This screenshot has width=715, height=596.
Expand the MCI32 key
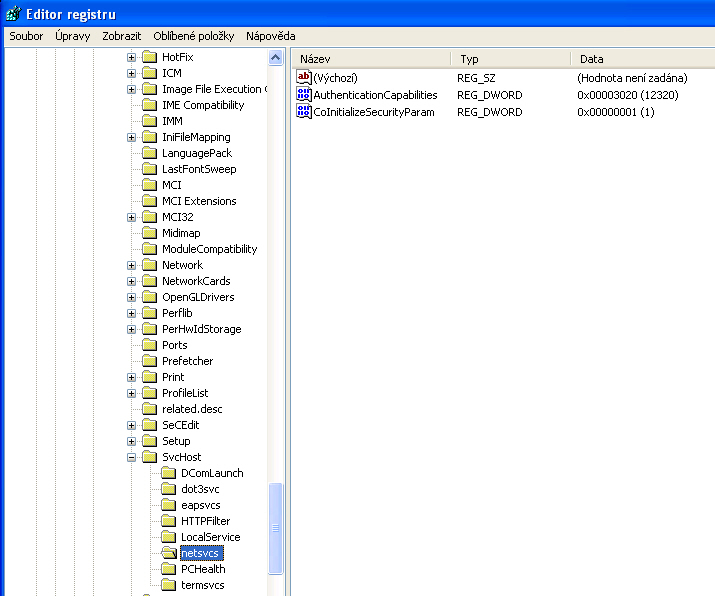(x=131, y=218)
